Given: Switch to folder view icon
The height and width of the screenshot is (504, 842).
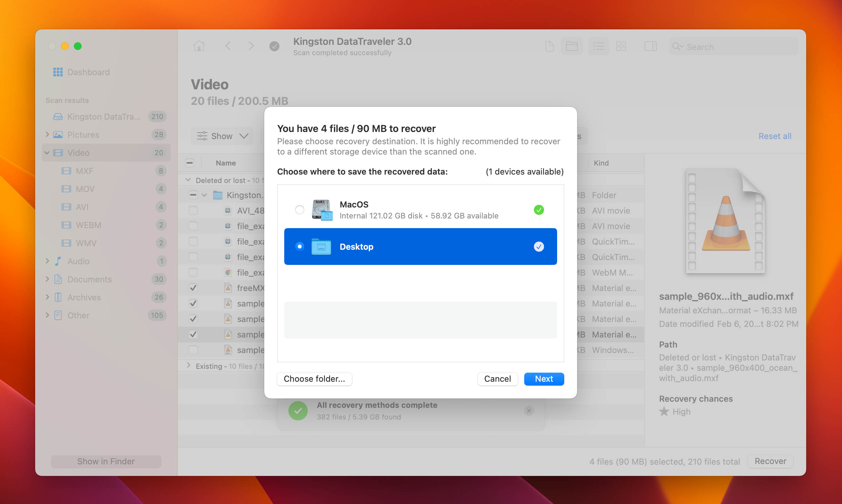Looking at the screenshot, I should 572,46.
